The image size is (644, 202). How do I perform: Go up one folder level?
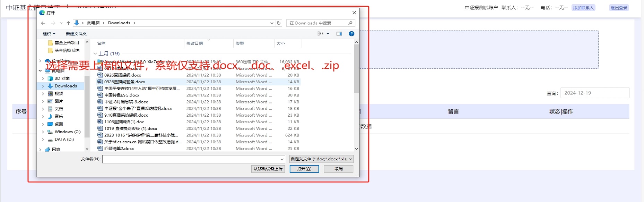click(x=68, y=23)
